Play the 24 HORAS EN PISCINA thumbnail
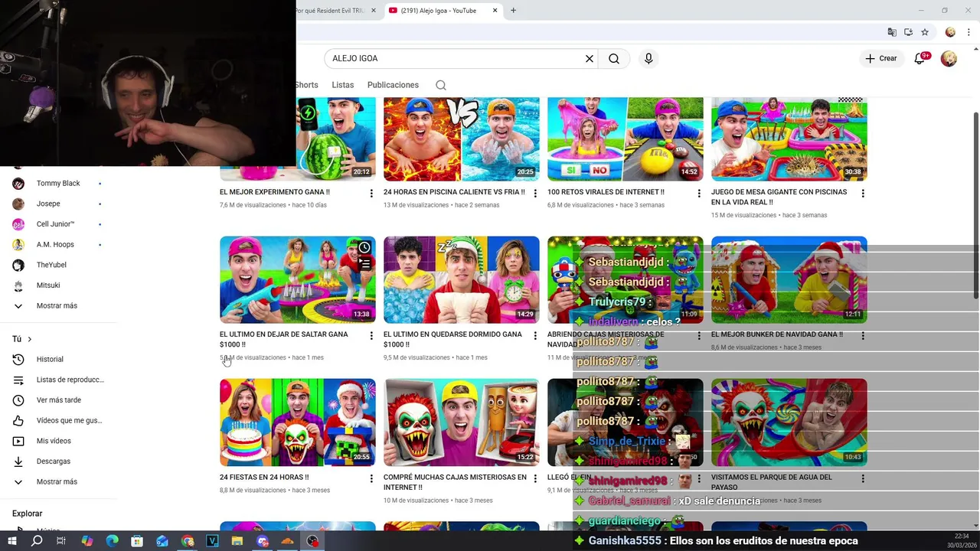 pyautogui.click(x=461, y=139)
